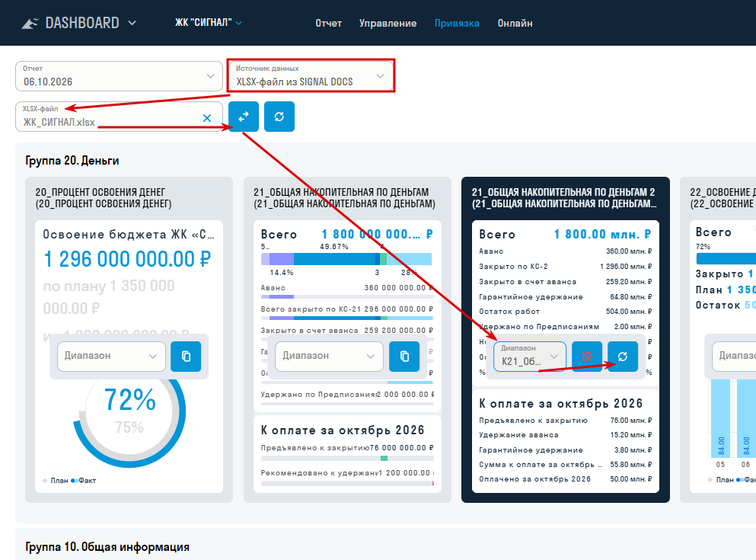756x560 pixels.
Task: Click the 72% donut progress chart
Action: 129,411
